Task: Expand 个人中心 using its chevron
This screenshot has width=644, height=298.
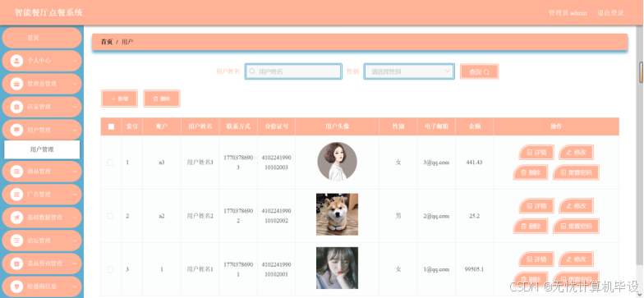Action: pos(75,61)
